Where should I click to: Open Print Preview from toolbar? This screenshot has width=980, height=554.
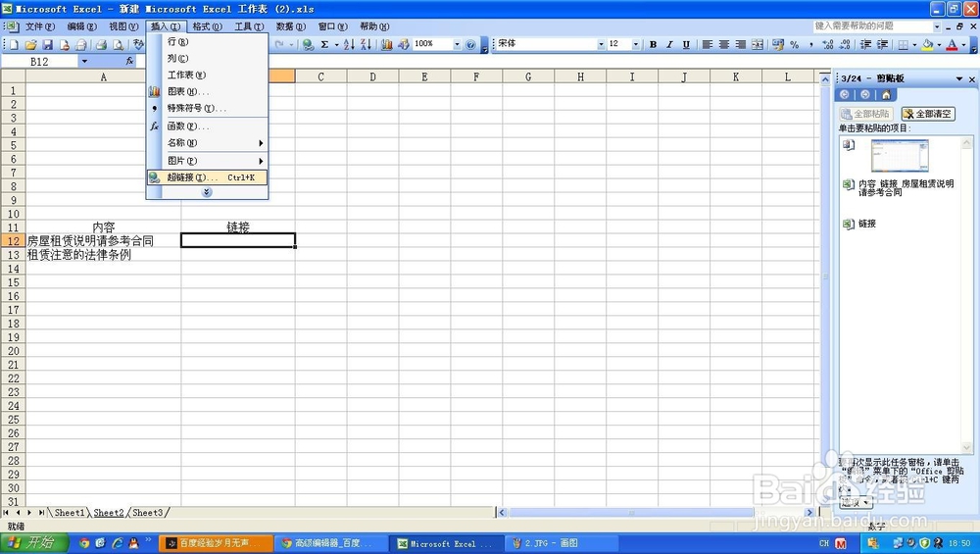[118, 44]
